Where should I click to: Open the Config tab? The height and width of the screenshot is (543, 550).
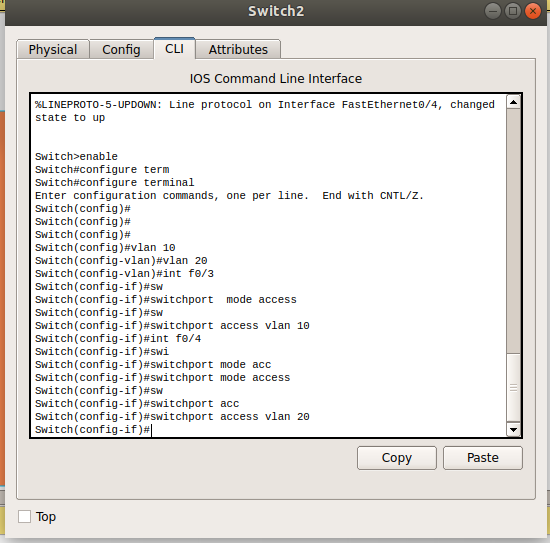121,49
